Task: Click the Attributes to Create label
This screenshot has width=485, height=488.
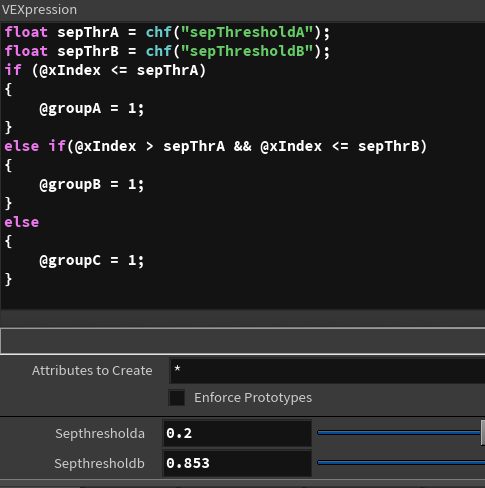Action: [x=92, y=370]
